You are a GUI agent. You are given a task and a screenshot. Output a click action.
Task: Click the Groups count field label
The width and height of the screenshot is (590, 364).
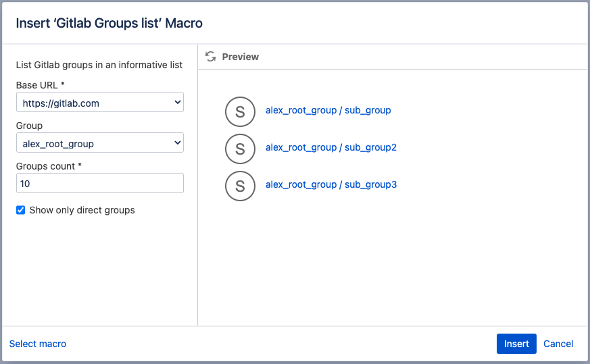(49, 165)
